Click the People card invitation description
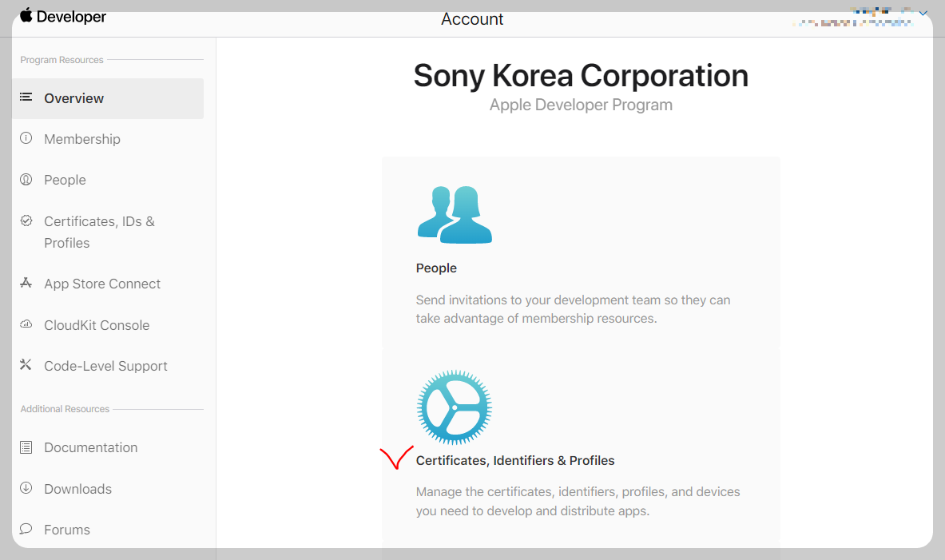945x560 pixels. click(573, 309)
